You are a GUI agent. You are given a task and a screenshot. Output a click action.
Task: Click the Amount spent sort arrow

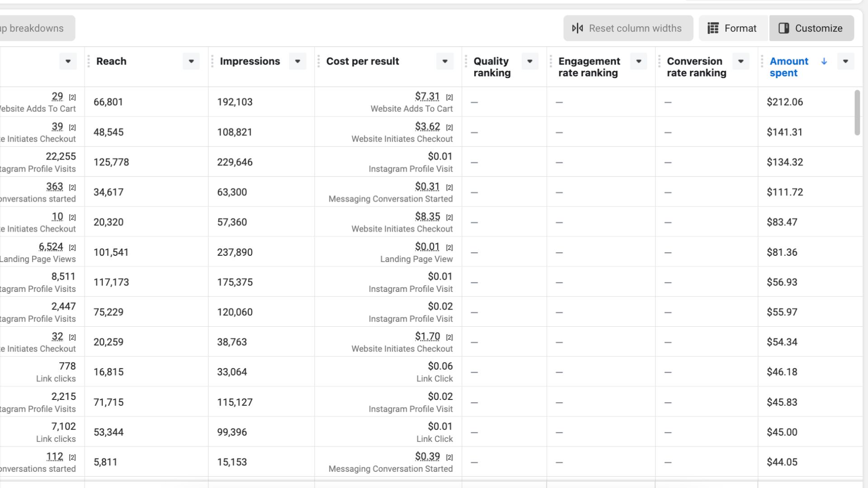pos(824,61)
